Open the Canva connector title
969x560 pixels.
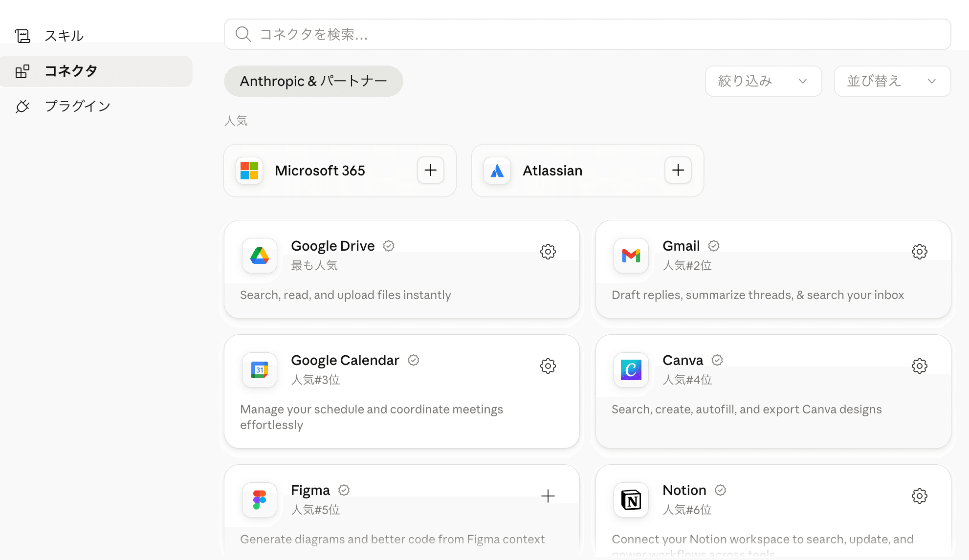pyautogui.click(x=683, y=360)
